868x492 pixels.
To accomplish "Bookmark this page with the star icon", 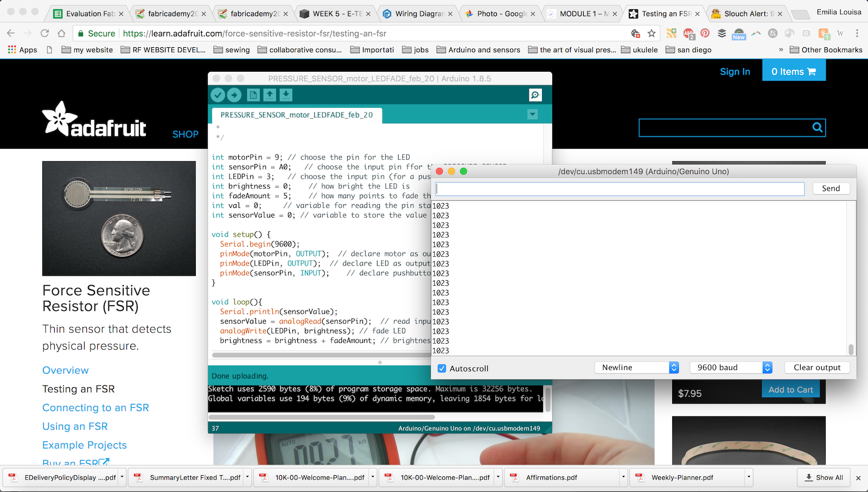I will (x=652, y=34).
